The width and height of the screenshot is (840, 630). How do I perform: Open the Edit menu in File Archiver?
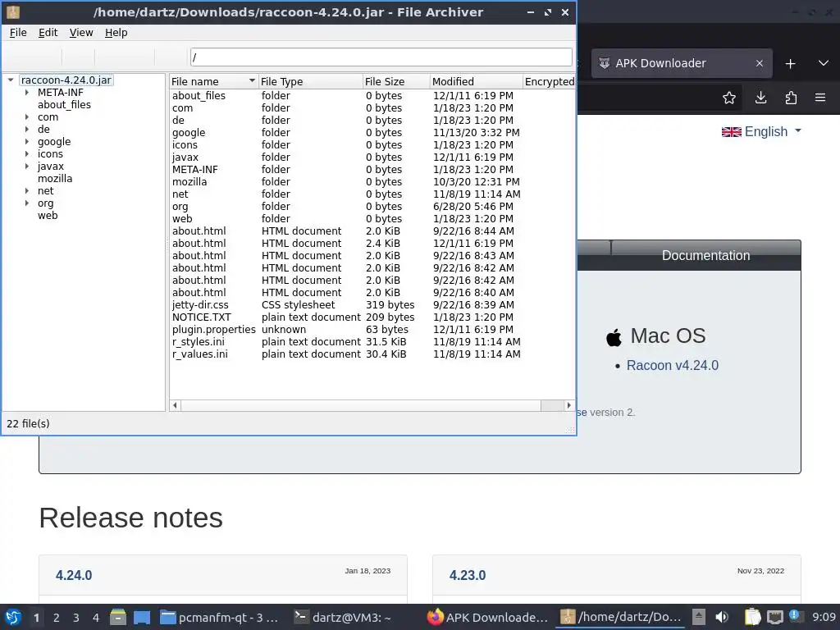pyautogui.click(x=48, y=33)
